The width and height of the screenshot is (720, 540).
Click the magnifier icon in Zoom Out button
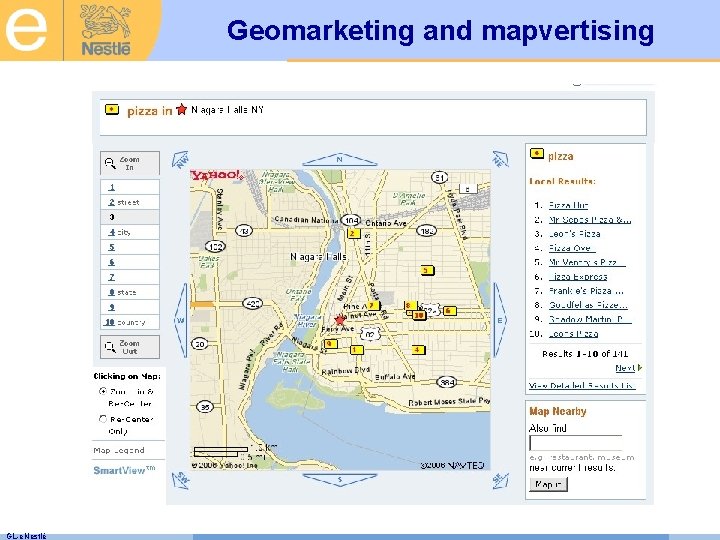pyautogui.click(x=110, y=347)
